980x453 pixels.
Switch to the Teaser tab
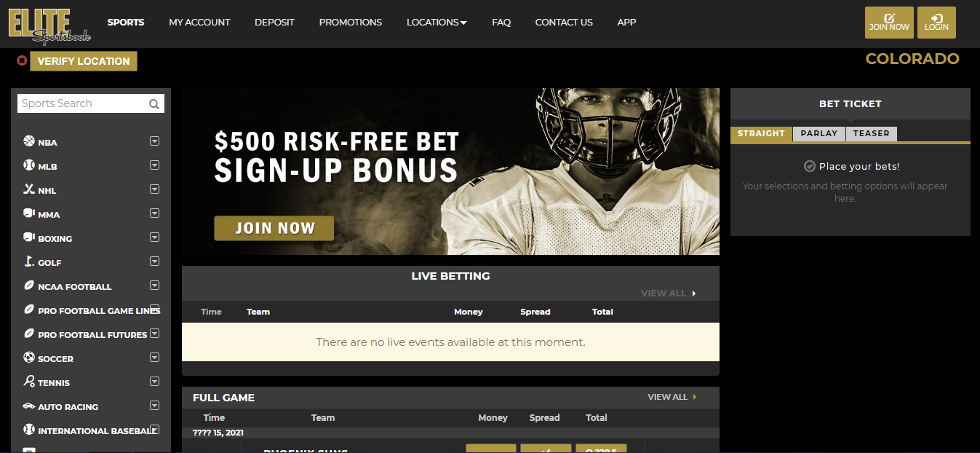tap(872, 133)
